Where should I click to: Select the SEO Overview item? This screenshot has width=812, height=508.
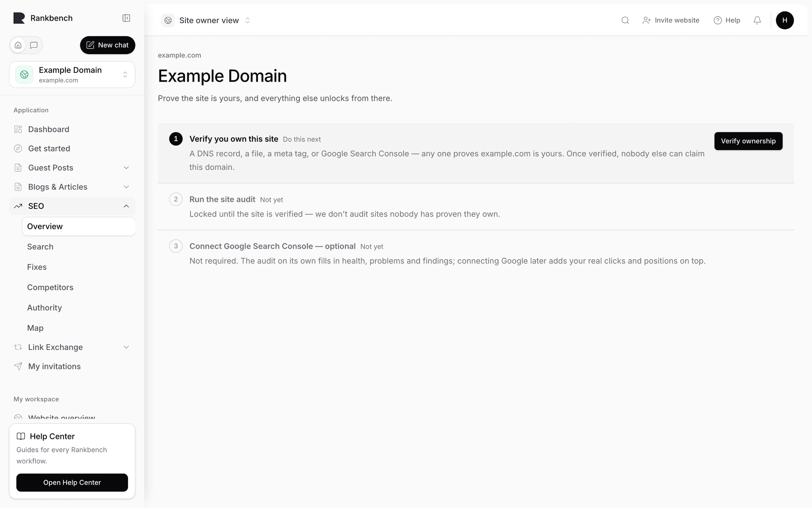pyautogui.click(x=79, y=226)
